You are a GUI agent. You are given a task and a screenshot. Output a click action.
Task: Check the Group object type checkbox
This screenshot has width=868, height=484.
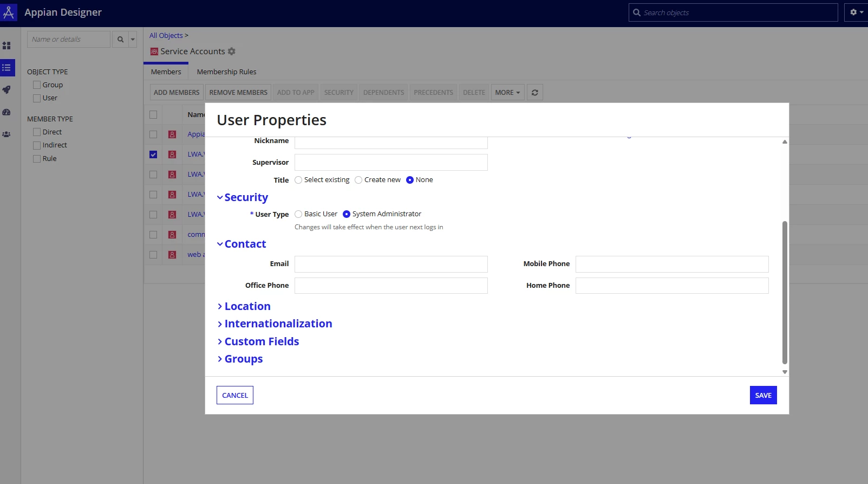point(37,85)
